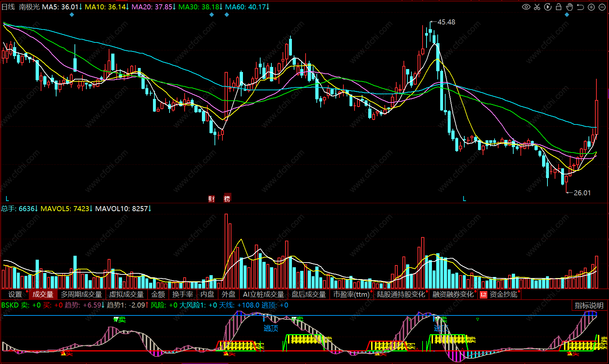Screen dimensions: 609x364
Task: Click the 趋势: +6.59 value
Action: [x=85, y=305]
